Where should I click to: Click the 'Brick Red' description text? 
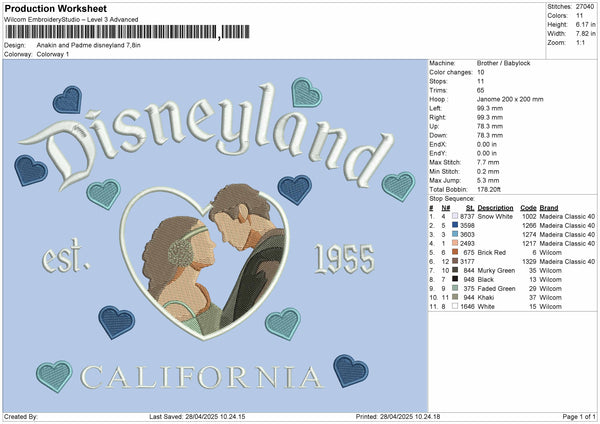[x=492, y=253]
